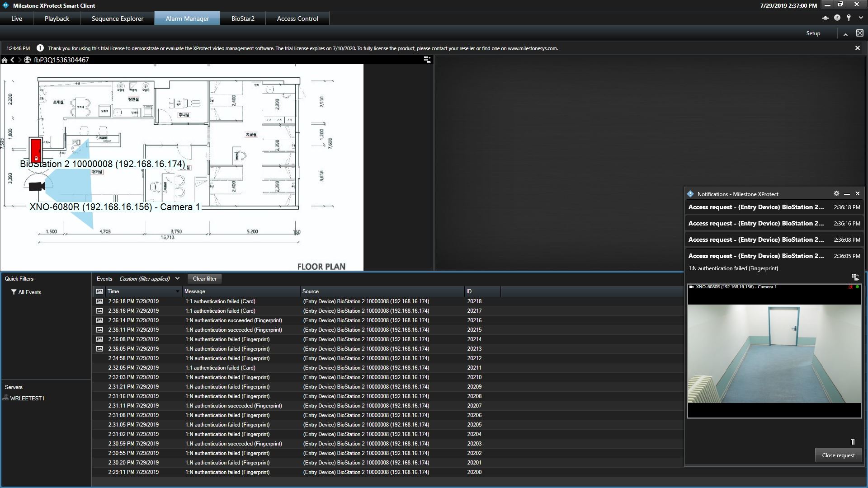868x488 pixels.
Task: Sort events by Source column
Action: 382,291
